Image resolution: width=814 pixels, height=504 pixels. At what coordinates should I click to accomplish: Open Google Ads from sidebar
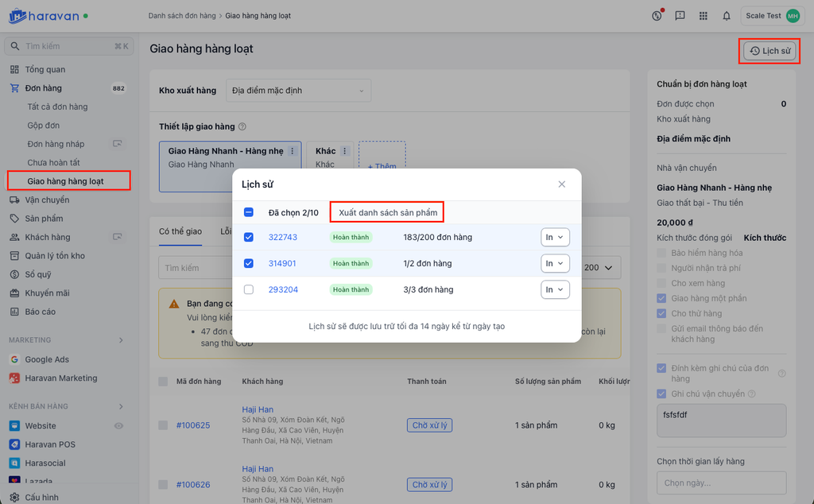[x=47, y=359]
